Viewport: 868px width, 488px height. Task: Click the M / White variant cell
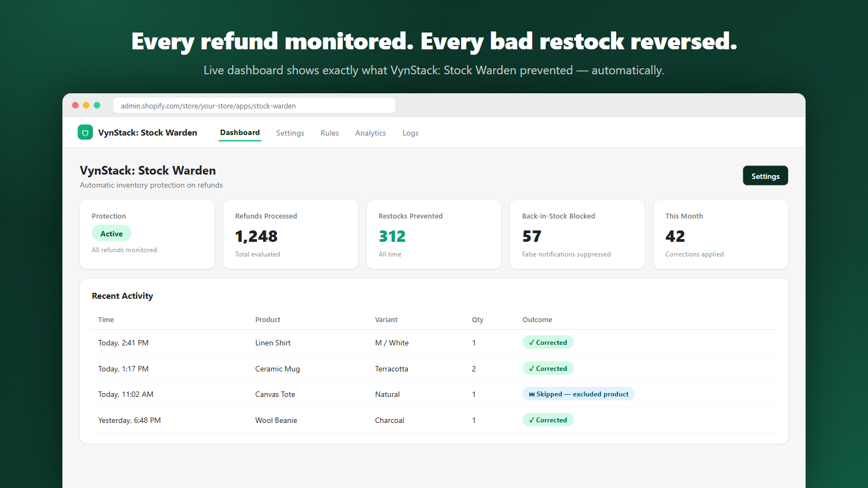click(392, 343)
